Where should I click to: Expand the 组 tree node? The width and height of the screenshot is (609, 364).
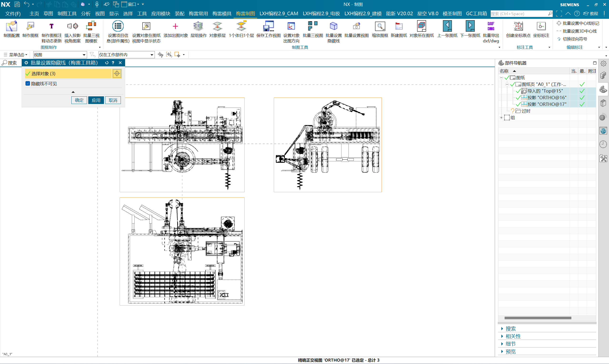click(x=501, y=118)
